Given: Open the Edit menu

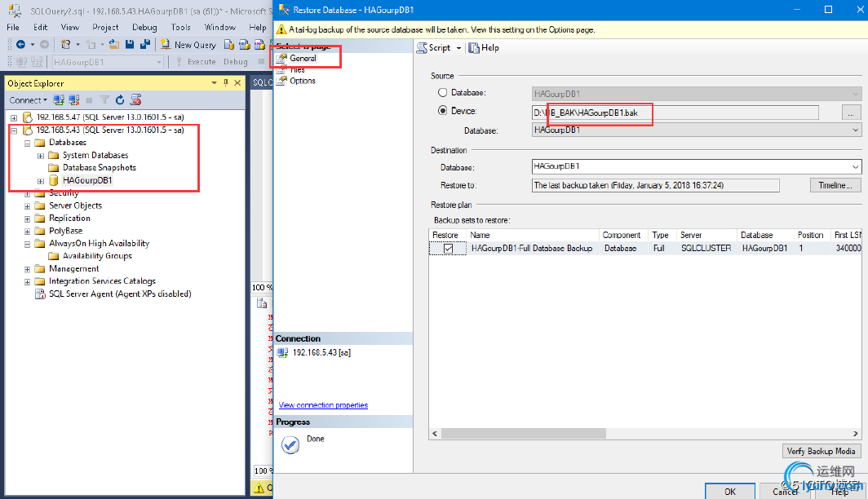Looking at the screenshot, I should [41, 27].
